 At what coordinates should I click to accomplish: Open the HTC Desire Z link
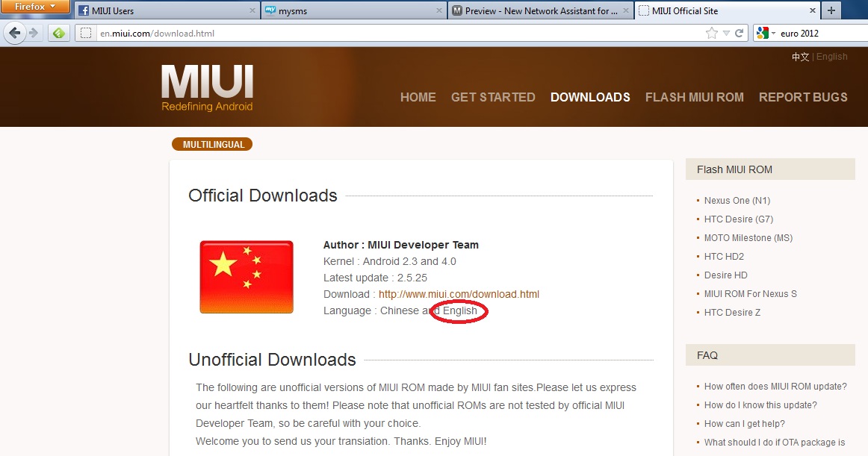[732, 313]
